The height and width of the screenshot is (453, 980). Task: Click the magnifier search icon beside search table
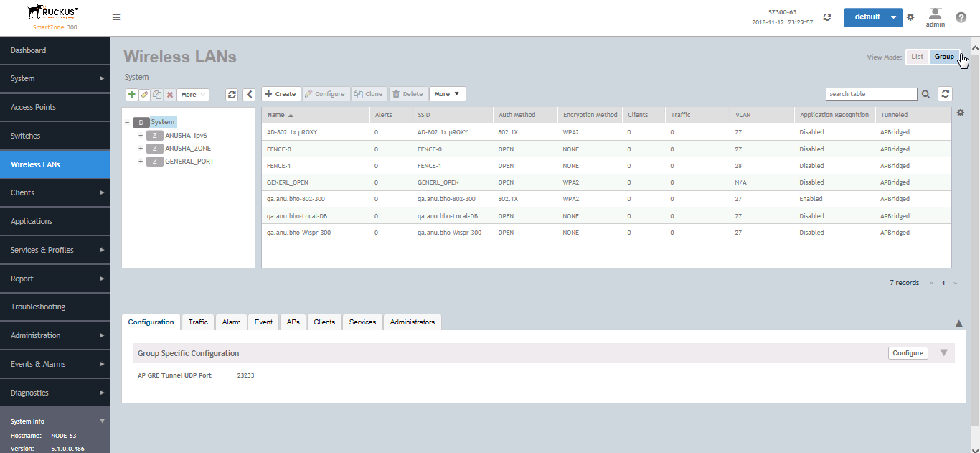(925, 94)
